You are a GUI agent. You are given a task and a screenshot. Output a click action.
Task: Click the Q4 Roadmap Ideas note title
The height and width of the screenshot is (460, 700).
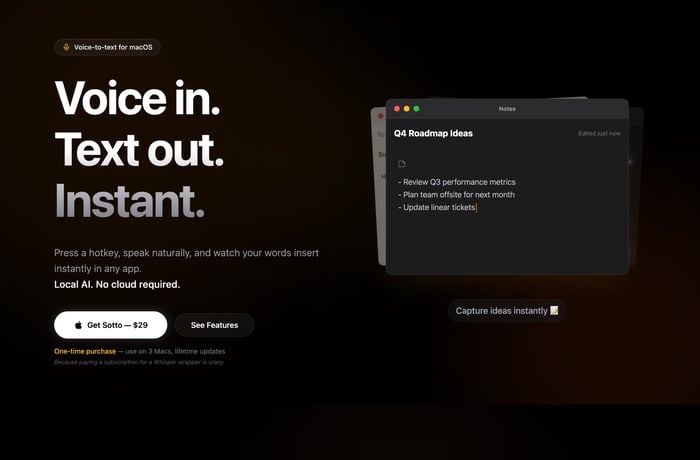[433, 133]
